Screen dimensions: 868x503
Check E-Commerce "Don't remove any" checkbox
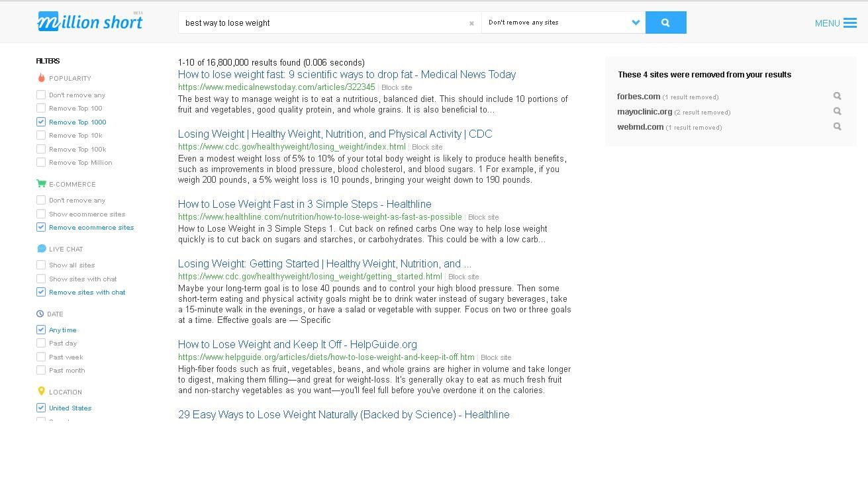(x=41, y=200)
